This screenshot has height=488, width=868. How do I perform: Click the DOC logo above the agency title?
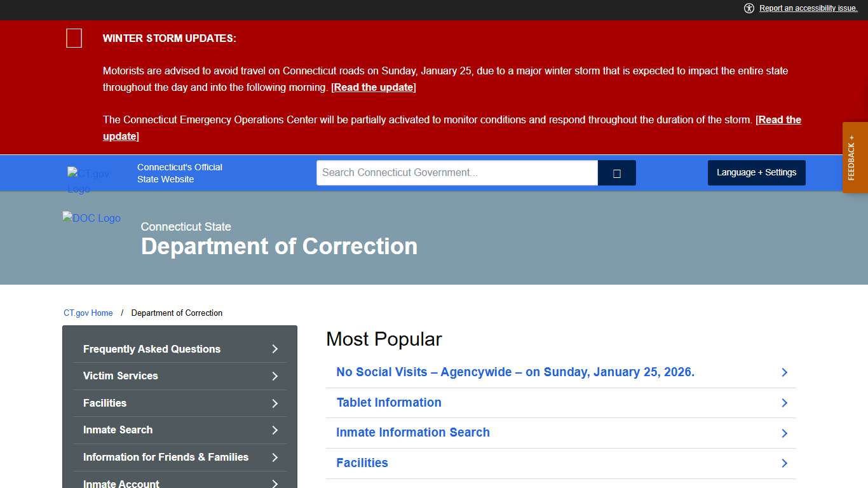pos(91,218)
